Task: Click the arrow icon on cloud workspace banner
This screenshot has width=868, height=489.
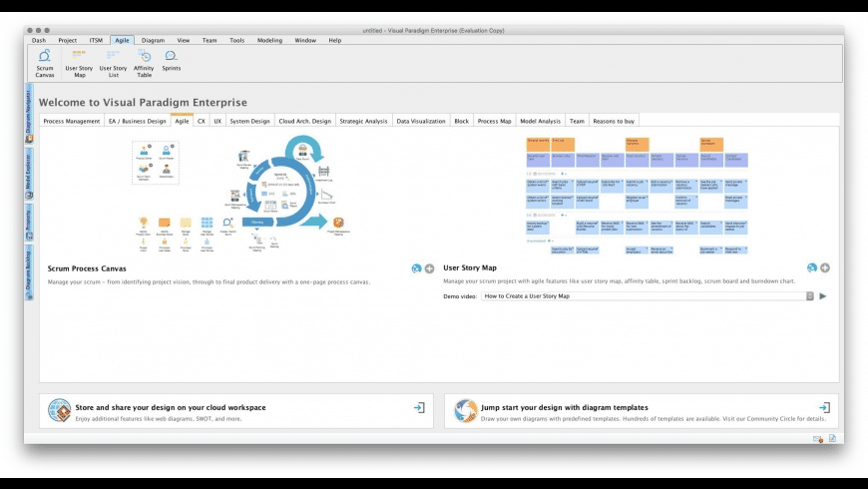Action: point(419,407)
